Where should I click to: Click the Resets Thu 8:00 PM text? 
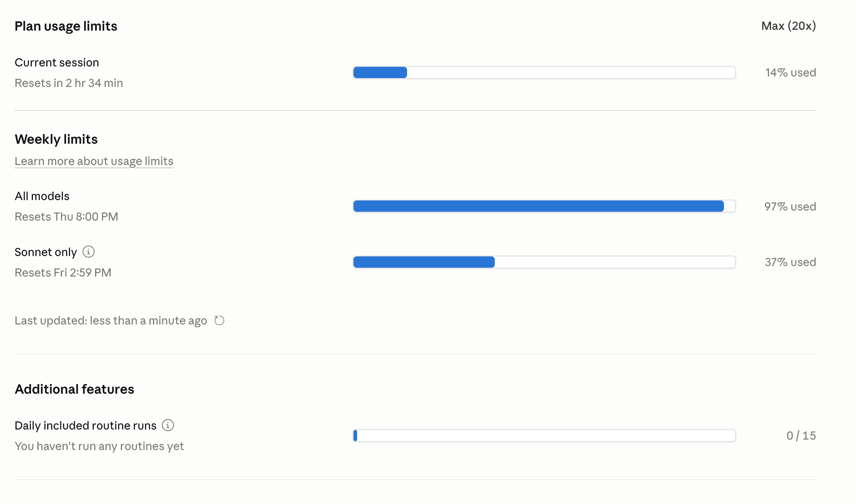(66, 217)
